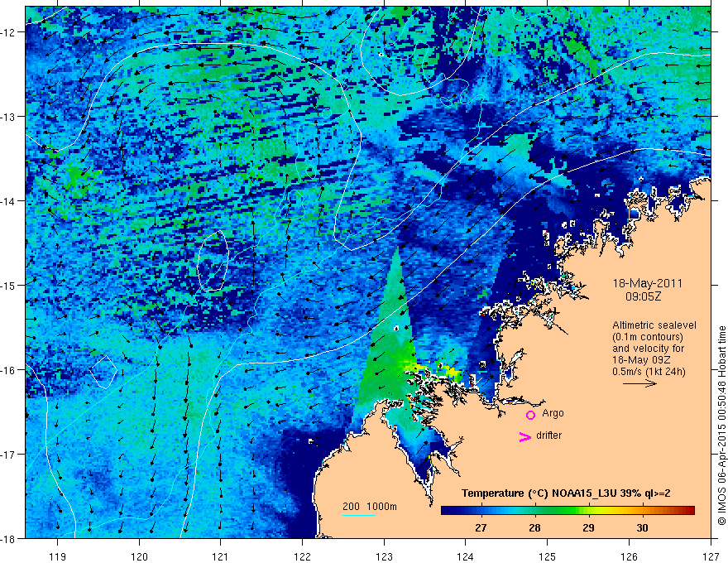Click latitude axis label '-14'
This screenshot has height=563, width=728.
click(9, 201)
